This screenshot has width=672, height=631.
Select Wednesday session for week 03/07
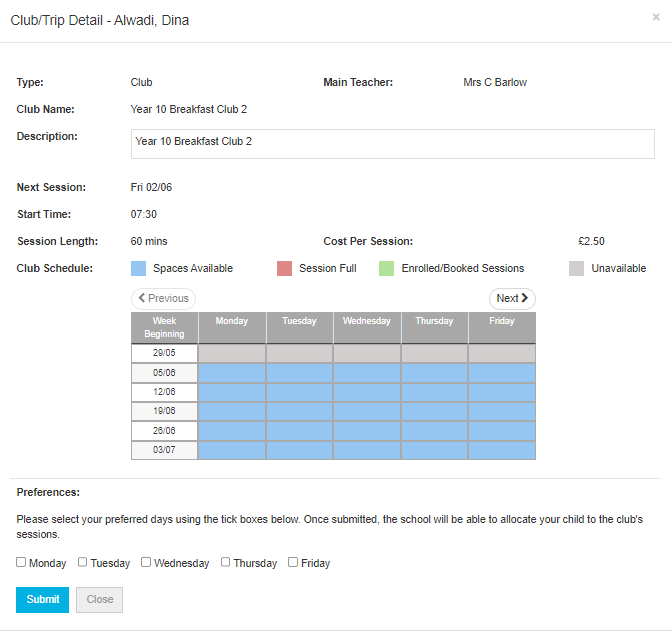point(367,450)
